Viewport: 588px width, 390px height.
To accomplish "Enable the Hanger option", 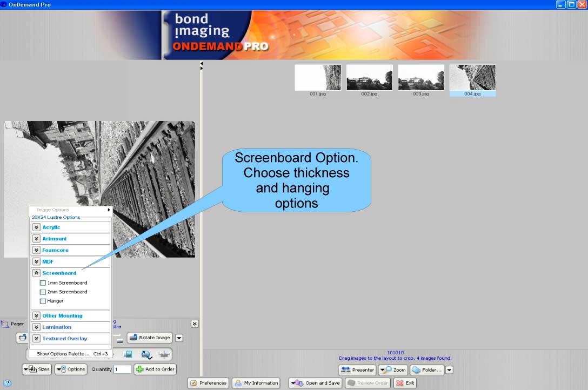I will pyautogui.click(x=42, y=301).
